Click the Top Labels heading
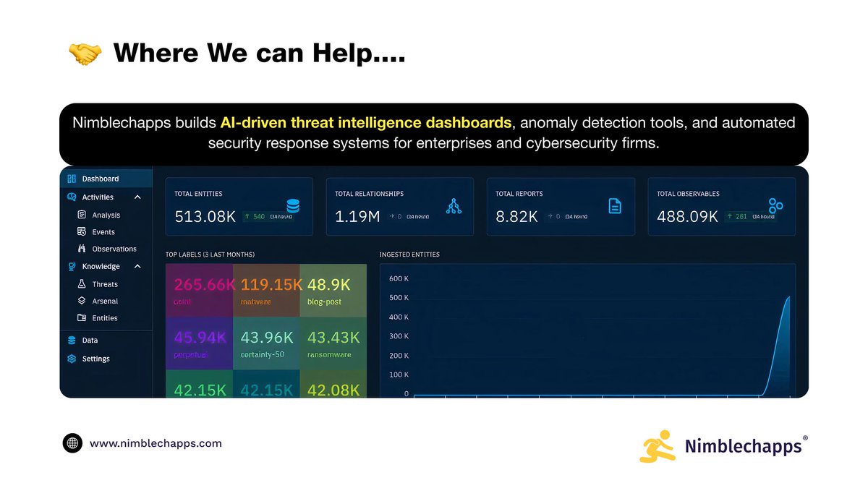The width and height of the screenshot is (868, 496). (x=210, y=255)
